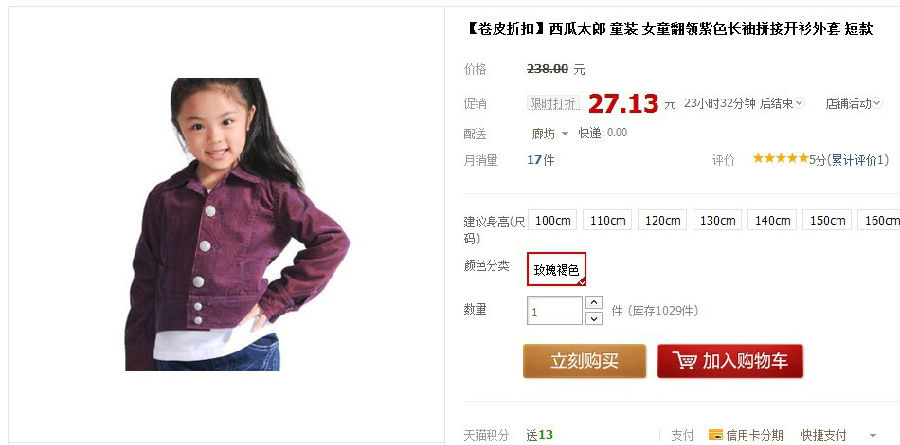Viewport: 900px width, 445px height.
Task: Select the 120cm size option
Action: pyautogui.click(x=662, y=220)
